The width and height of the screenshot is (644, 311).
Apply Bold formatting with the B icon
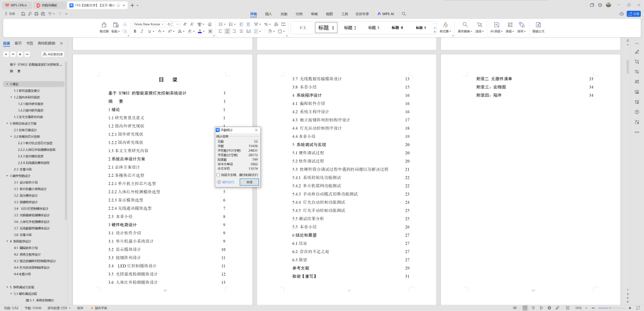[135, 31]
